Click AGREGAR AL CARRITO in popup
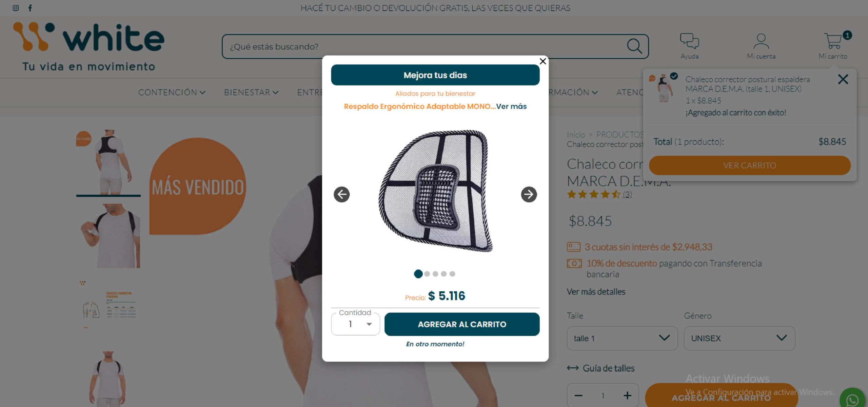Viewport: 868px width, 407px height. coord(462,324)
